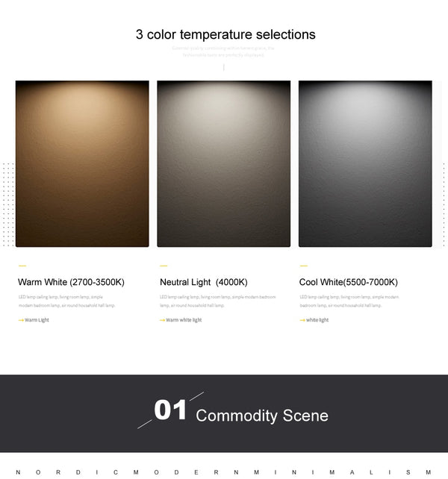The width and height of the screenshot is (448, 479).
Task: Open the "Warm Light" link
Action: [37, 320]
